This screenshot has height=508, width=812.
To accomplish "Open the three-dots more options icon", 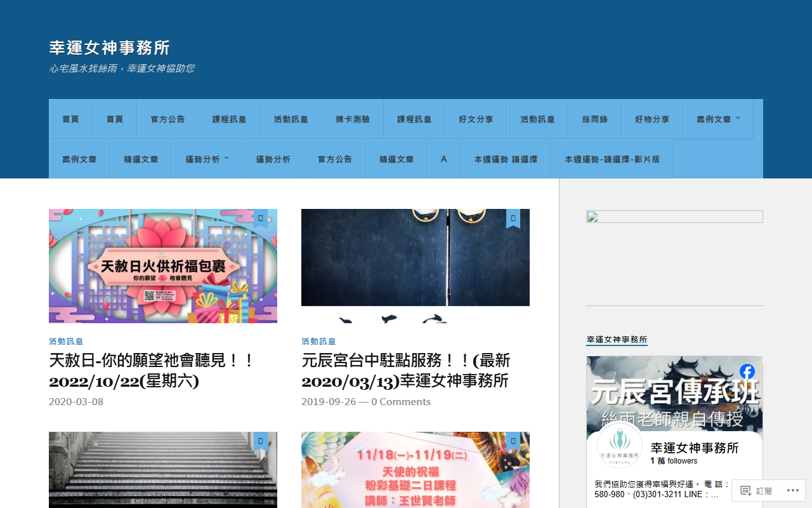I will coord(793,491).
